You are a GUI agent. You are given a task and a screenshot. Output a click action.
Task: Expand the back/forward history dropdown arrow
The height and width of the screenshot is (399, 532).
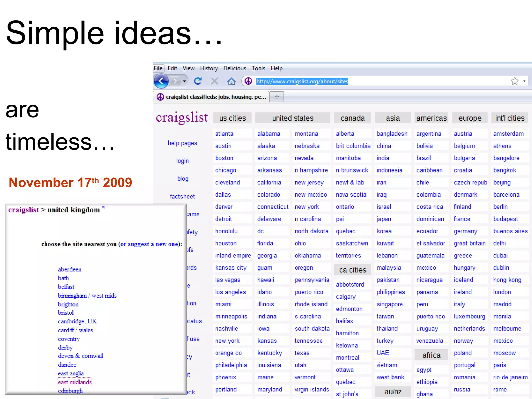(184, 81)
